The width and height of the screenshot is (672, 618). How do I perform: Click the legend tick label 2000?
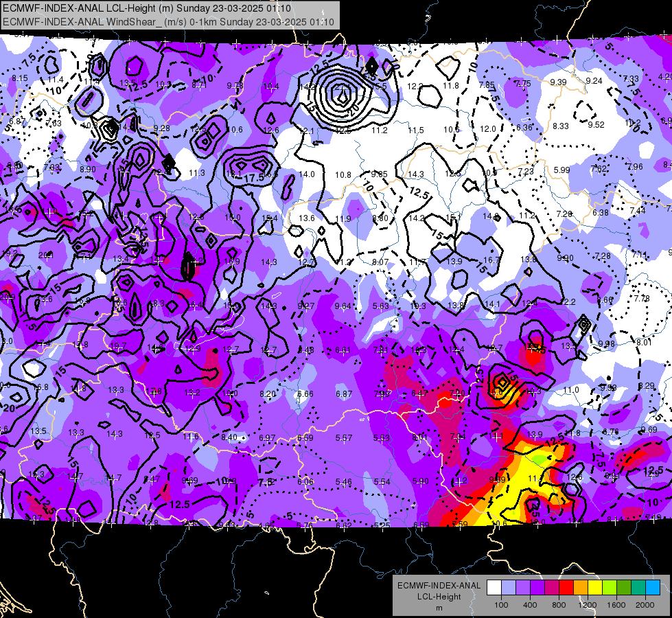(x=645, y=605)
